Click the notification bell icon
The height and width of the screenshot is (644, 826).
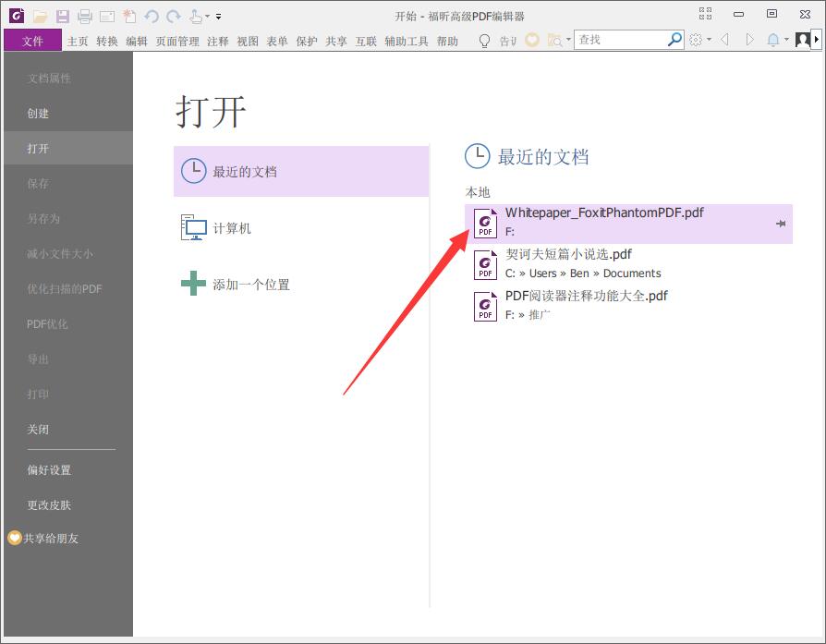click(x=773, y=40)
